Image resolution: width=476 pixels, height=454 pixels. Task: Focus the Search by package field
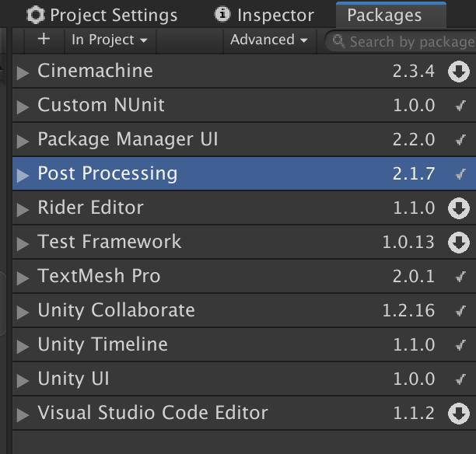tap(408, 42)
